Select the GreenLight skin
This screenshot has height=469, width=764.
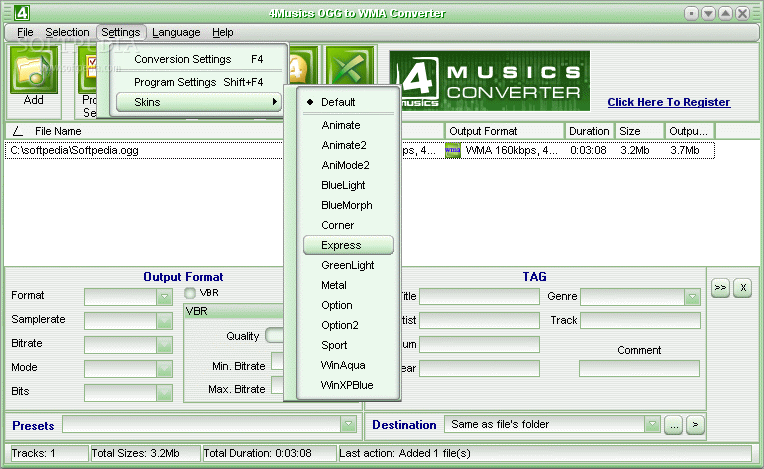click(348, 265)
